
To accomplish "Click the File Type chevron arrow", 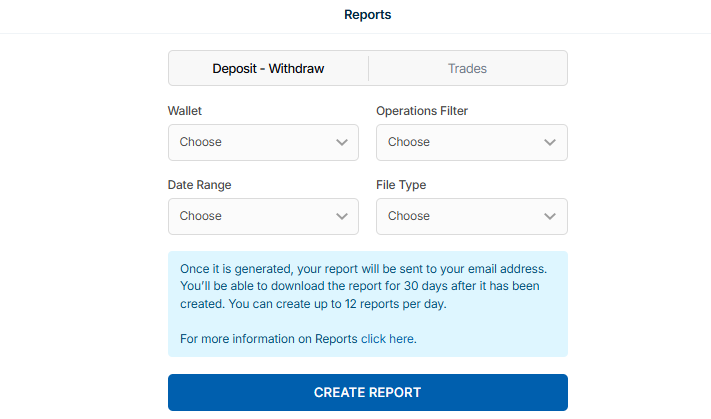I will tap(550, 216).
